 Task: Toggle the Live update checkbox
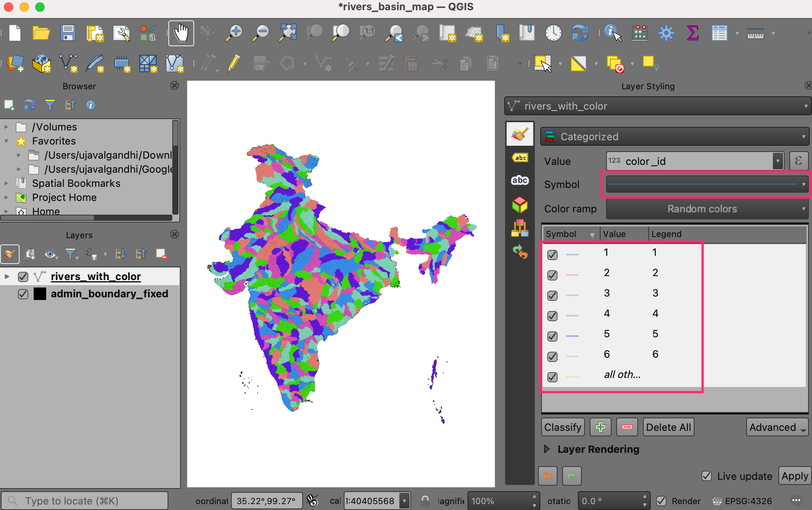point(707,476)
